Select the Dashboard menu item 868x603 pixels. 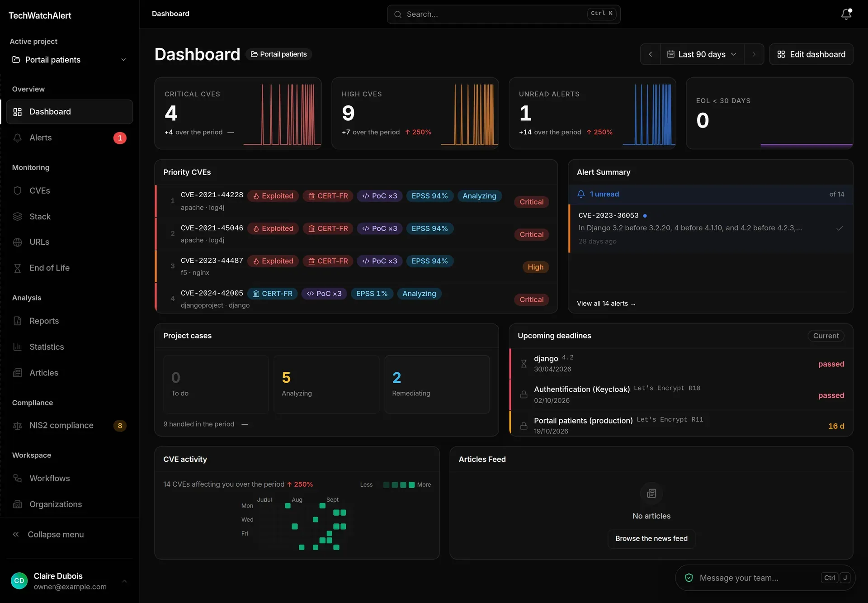click(70, 112)
